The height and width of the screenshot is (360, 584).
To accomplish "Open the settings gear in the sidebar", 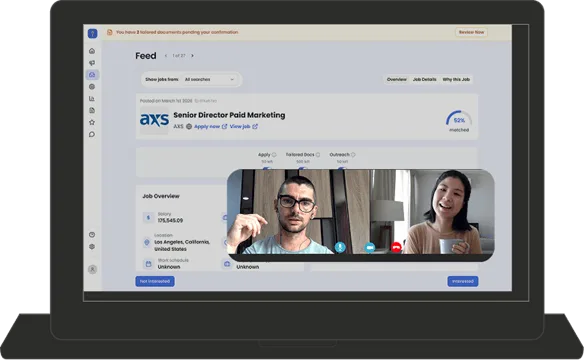I will (x=92, y=246).
